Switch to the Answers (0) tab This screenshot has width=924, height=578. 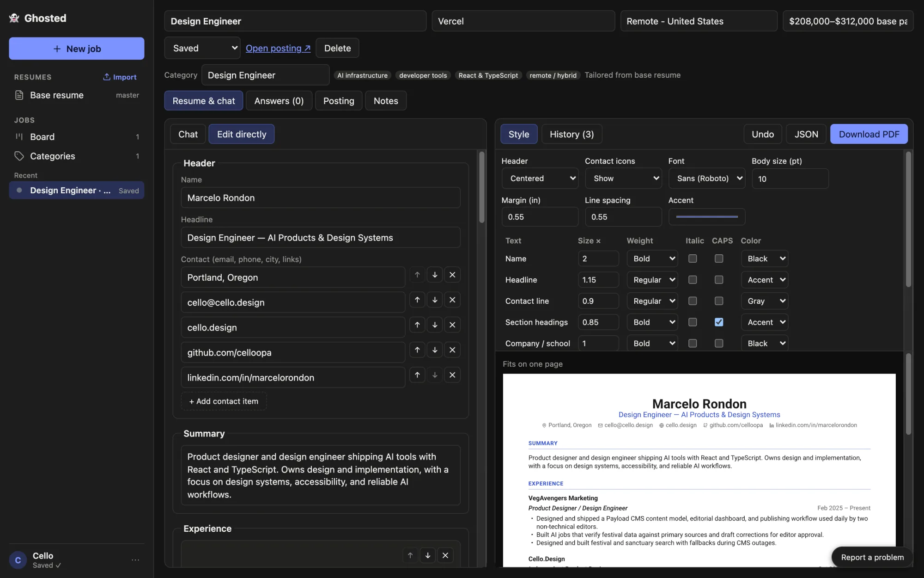point(279,101)
